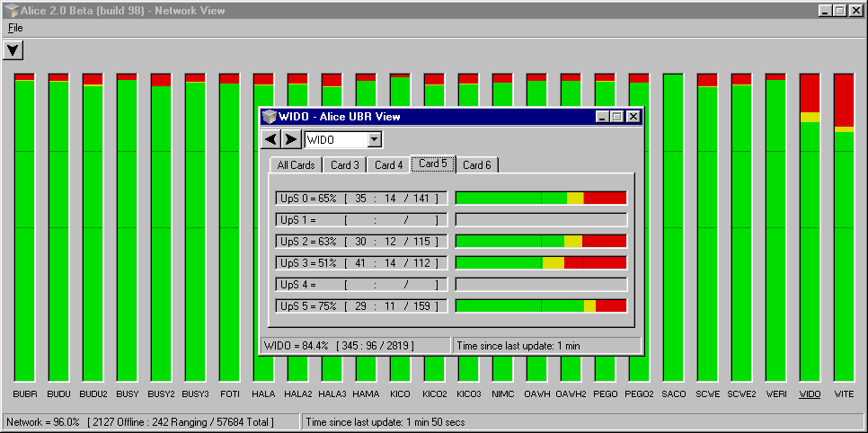Close the WIDO Alice UBR View window
The height and width of the screenshot is (433, 868).
633,117
